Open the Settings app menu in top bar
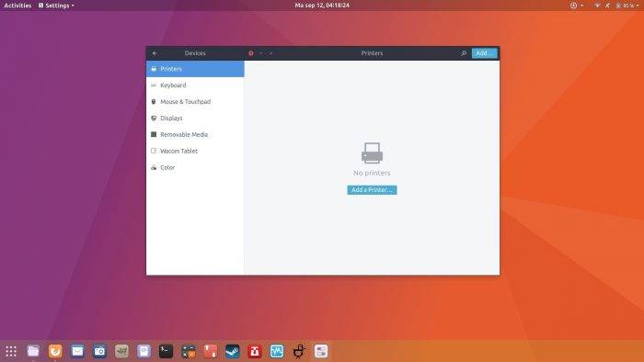This screenshot has width=644, height=362. coord(56,6)
